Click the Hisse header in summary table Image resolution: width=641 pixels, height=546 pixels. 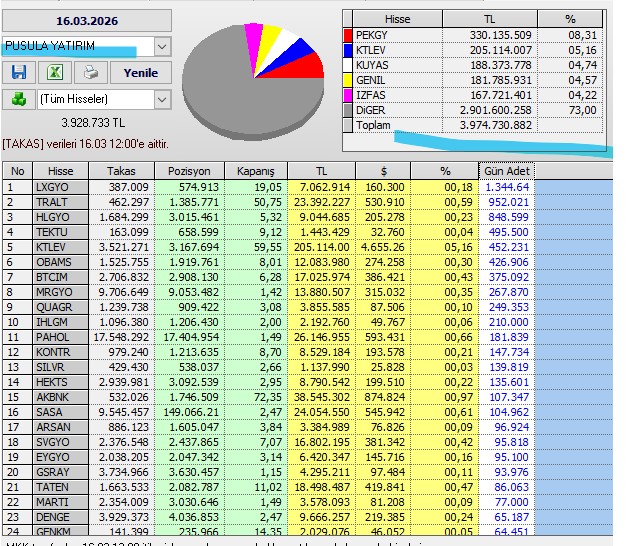click(x=397, y=19)
